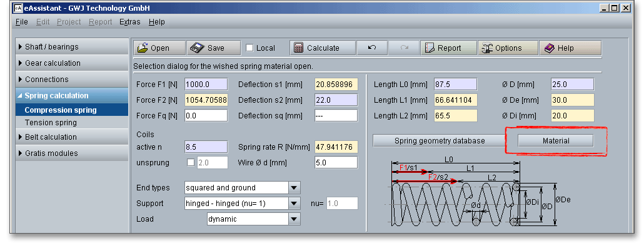Open the Project menu
Screen dimensions: 644x243
click(x=69, y=22)
